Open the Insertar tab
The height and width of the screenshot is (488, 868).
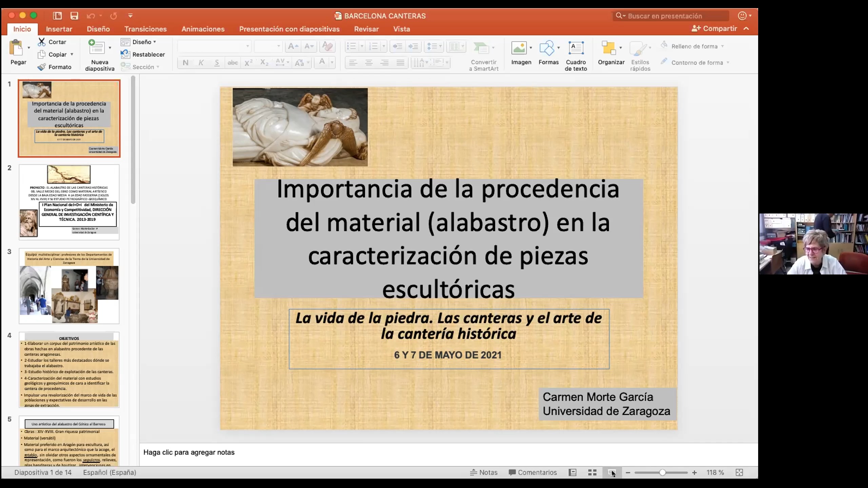[59, 29]
